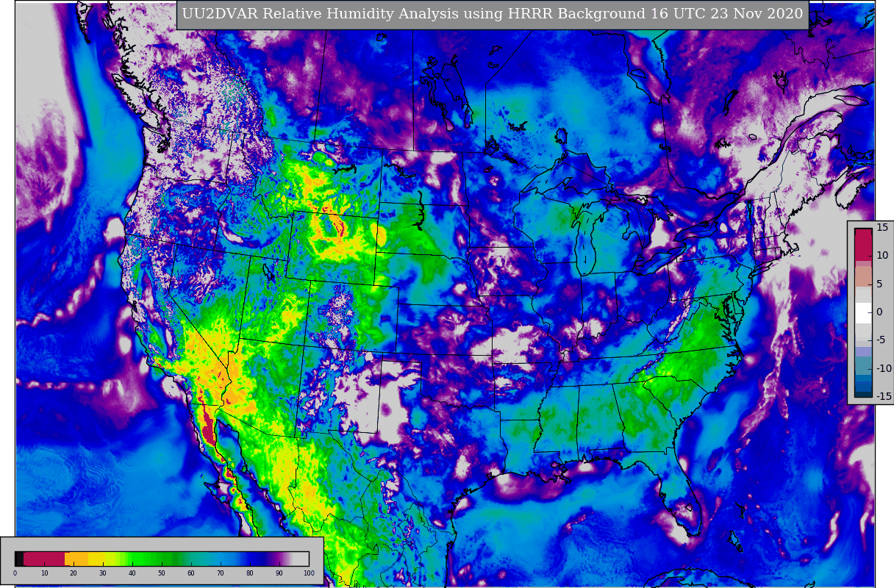
Task: Click the '50' label on humidity colorbar
Action: pos(162,573)
